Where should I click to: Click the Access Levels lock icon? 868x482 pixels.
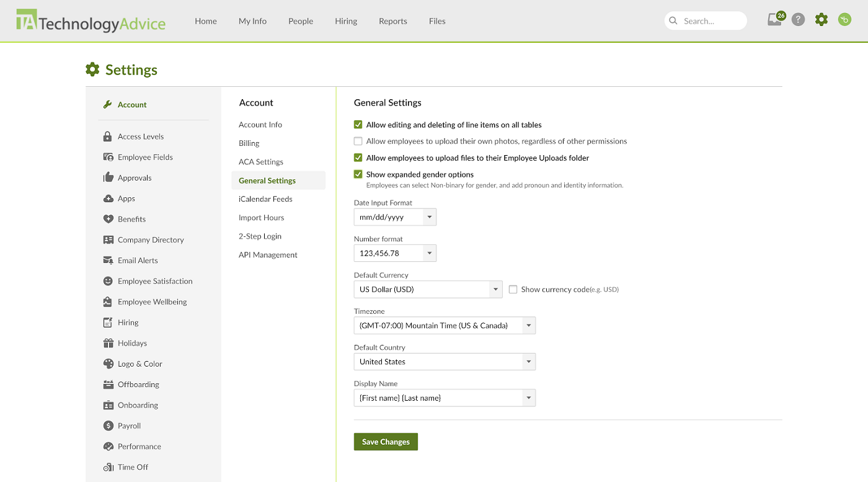click(108, 136)
